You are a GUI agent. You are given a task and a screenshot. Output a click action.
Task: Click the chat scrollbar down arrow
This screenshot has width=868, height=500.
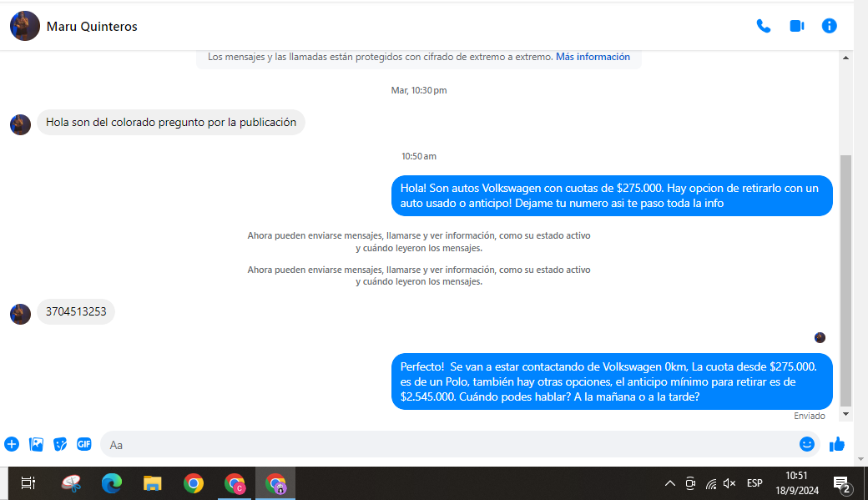pyautogui.click(x=845, y=414)
